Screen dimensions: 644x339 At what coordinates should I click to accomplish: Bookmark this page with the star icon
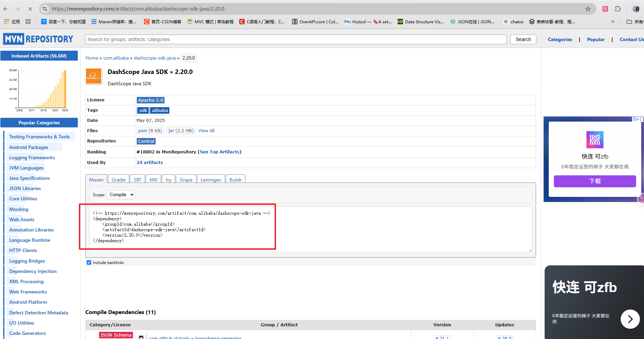pos(588,9)
